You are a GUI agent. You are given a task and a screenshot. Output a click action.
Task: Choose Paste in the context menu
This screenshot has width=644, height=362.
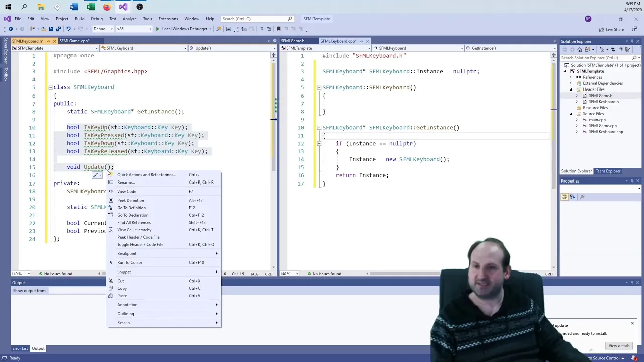pos(164,296)
